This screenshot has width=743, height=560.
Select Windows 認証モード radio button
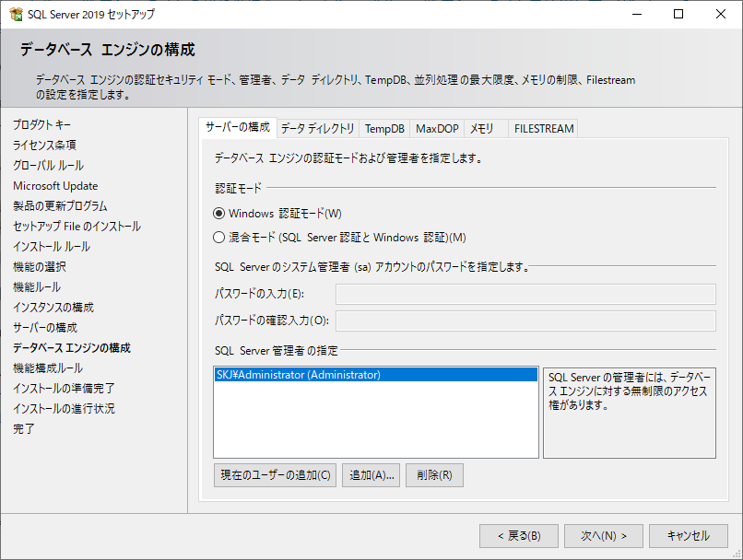point(218,214)
